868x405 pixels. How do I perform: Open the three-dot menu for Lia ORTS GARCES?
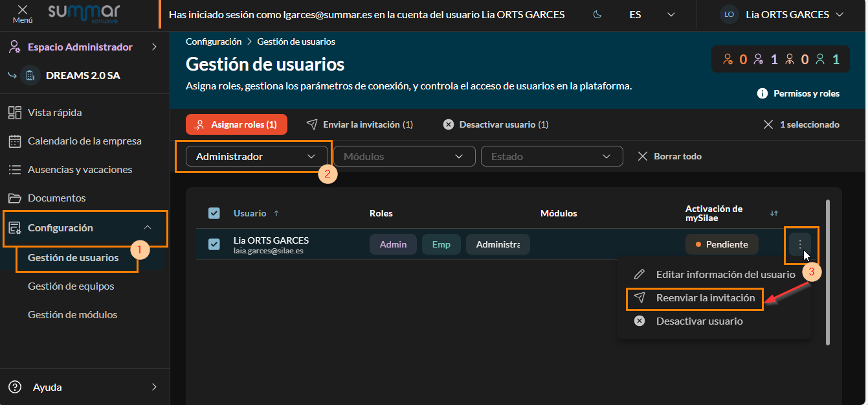click(801, 244)
